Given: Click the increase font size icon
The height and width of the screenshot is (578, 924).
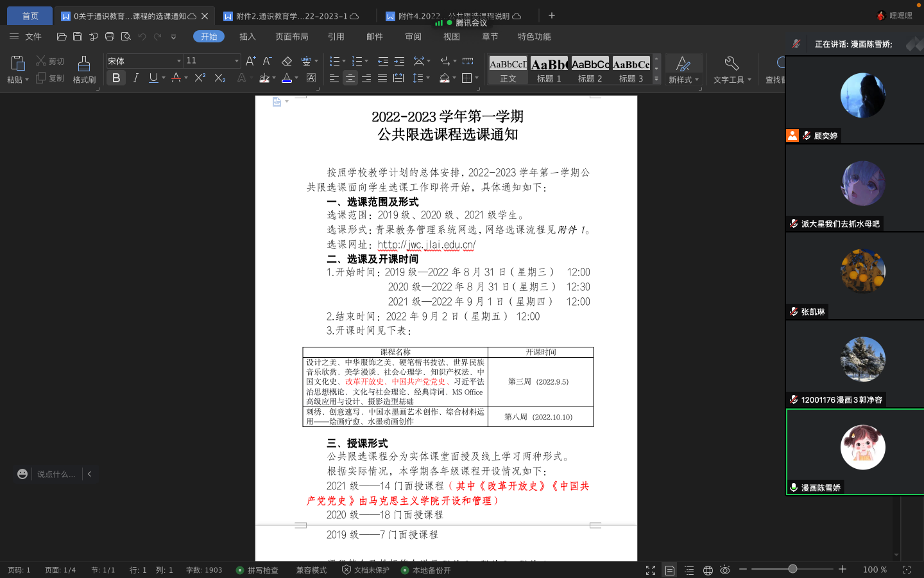Looking at the screenshot, I should tap(250, 61).
